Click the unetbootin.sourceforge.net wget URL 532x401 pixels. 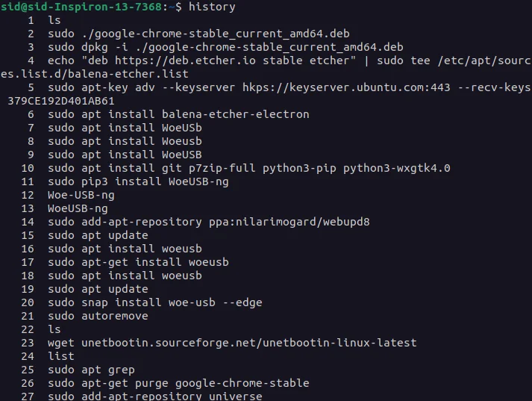(x=249, y=343)
